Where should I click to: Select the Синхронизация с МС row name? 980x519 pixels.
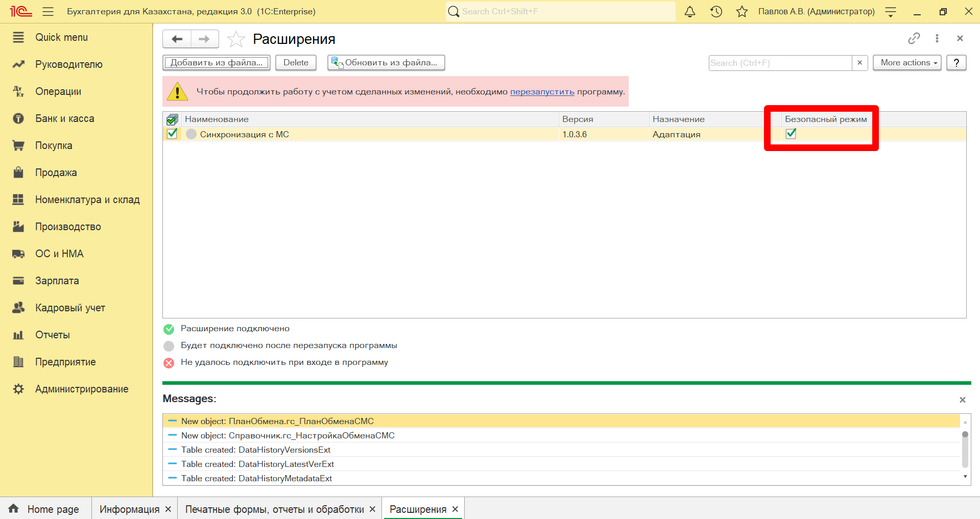tap(245, 134)
